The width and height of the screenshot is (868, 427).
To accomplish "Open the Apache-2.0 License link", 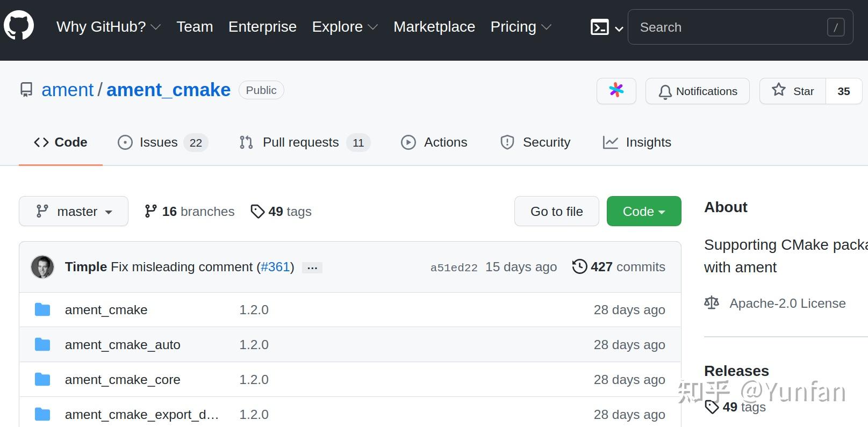I will tap(787, 303).
